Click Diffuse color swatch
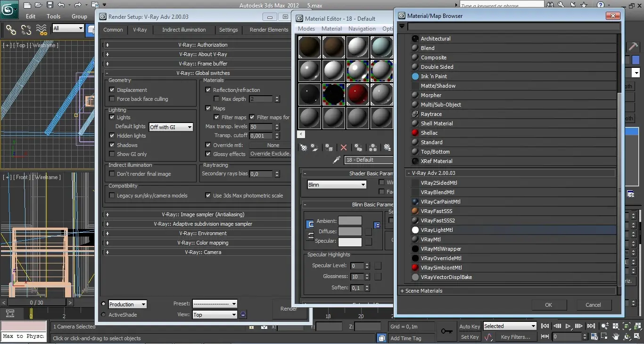 coord(350,231)
